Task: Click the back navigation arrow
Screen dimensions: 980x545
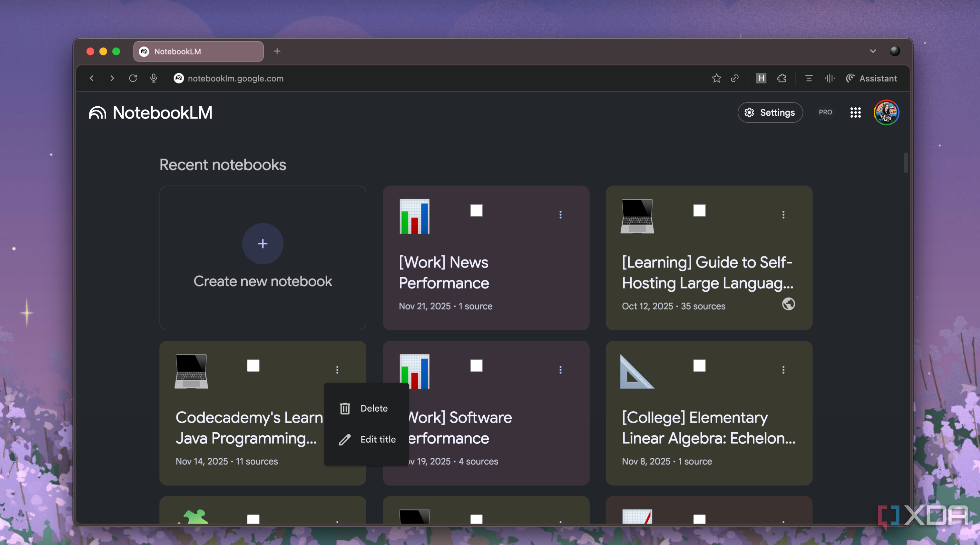Action: [92, 78]
